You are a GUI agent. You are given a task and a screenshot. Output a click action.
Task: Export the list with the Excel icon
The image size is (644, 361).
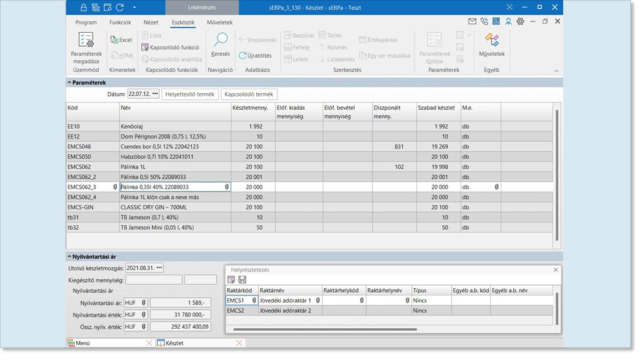pyautogui.click(x=121, y=40)
